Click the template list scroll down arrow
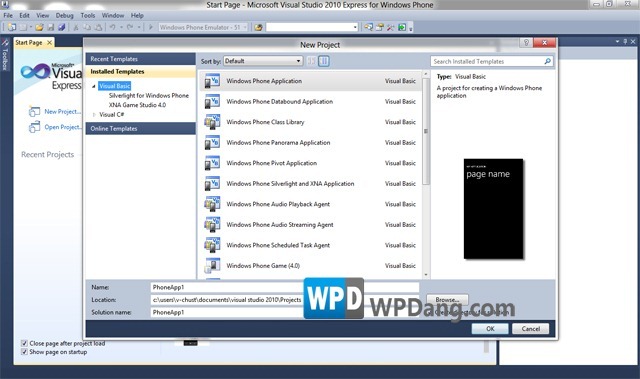Screen dimensions: 640x379 [426, 275]
